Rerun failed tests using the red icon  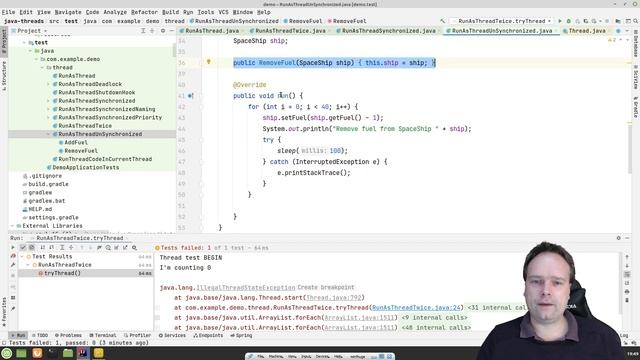coord(13,256)
